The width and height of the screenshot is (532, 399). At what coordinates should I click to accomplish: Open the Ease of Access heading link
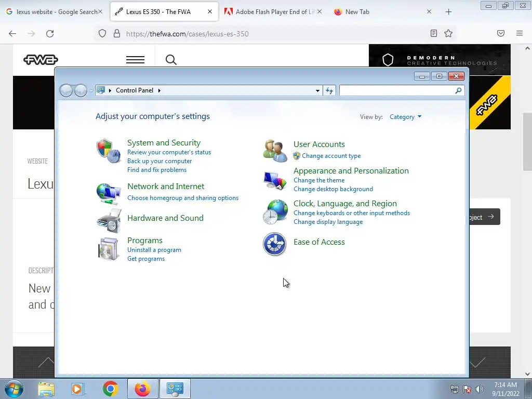point(319,242)
